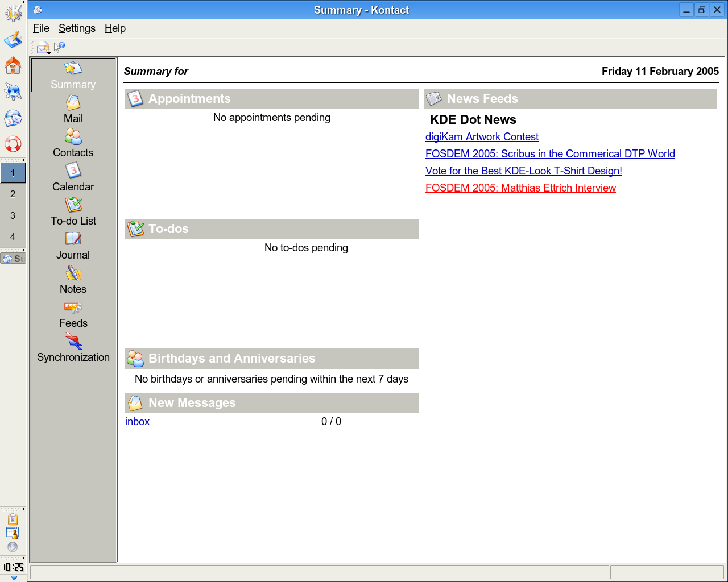Open the Contacts component
This screenshot has width=728, height=582.
pos(73,143)
